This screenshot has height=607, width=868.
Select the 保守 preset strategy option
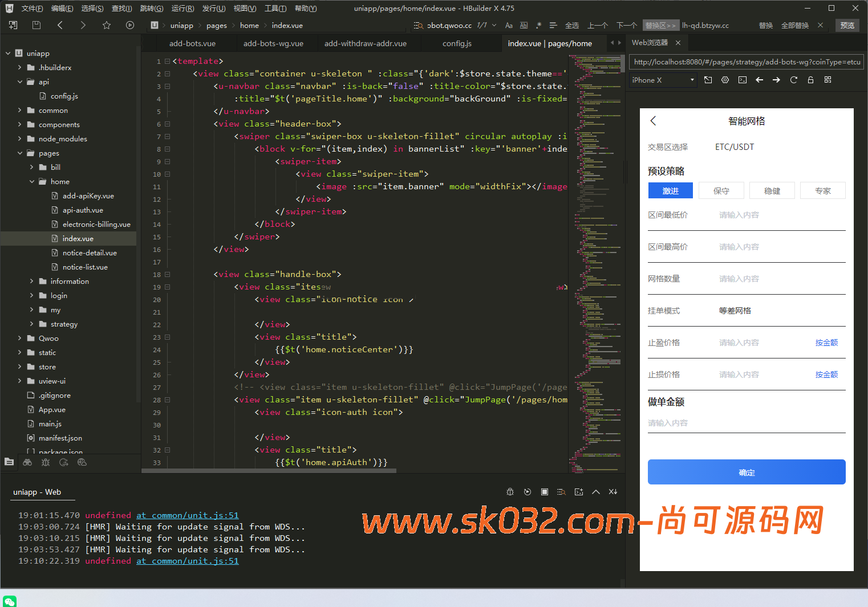click(721, 191)
